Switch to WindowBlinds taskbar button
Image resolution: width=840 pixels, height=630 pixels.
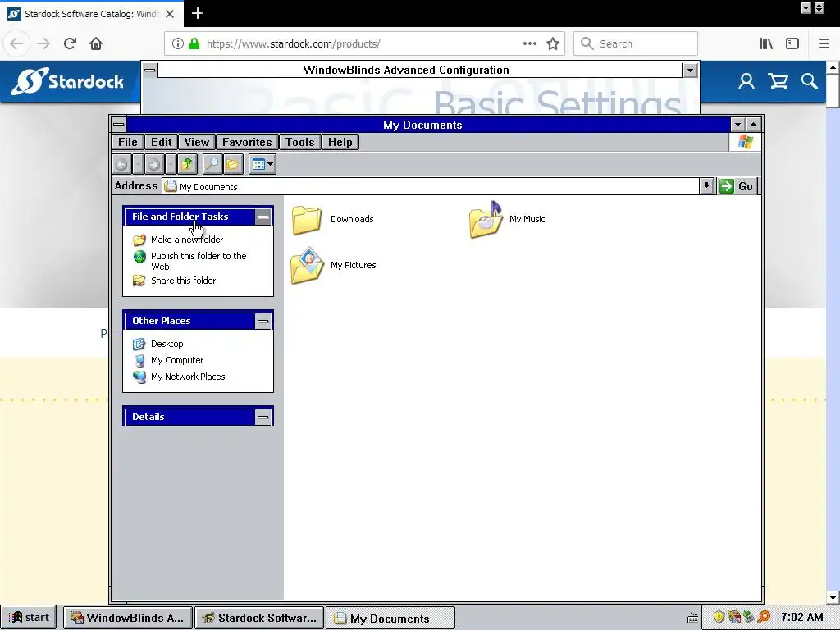coord(128,618)
